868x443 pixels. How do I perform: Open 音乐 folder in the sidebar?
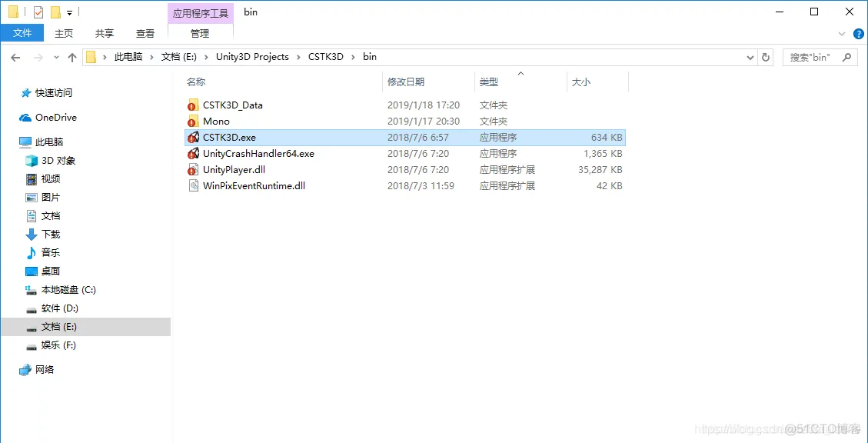coord(51,252)
